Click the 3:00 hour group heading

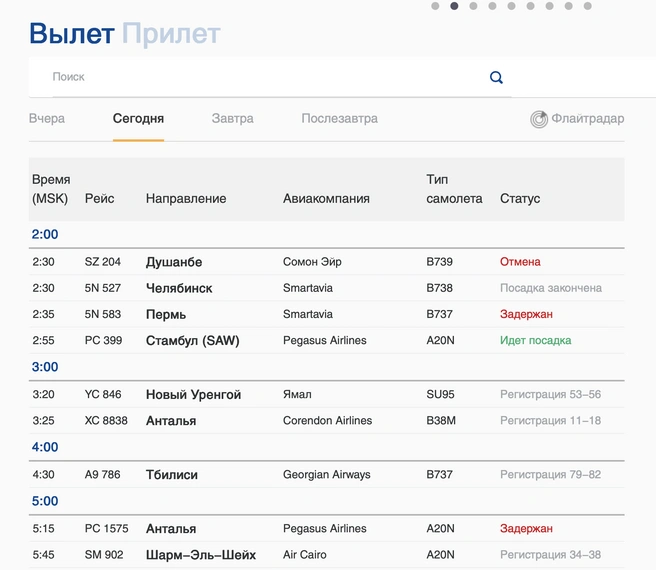point(45,367)
